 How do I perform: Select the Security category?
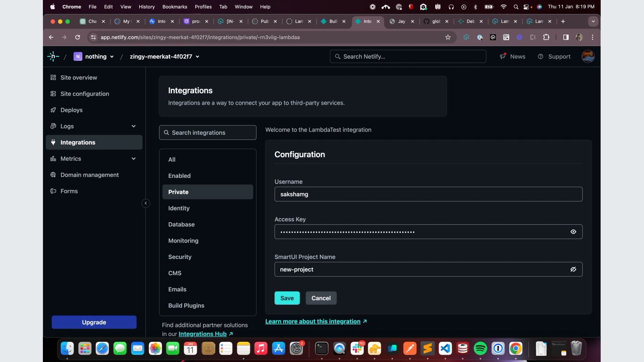[x=208, y=257]
